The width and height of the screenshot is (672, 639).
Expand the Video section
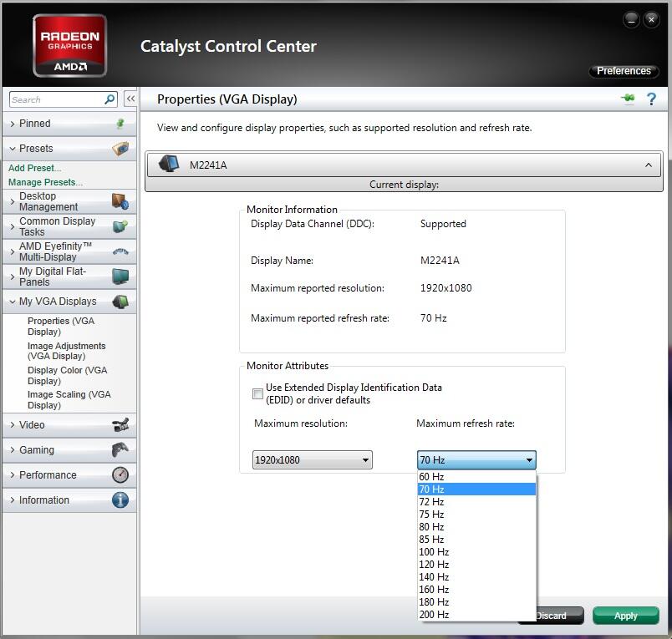(x=12, y=425)
